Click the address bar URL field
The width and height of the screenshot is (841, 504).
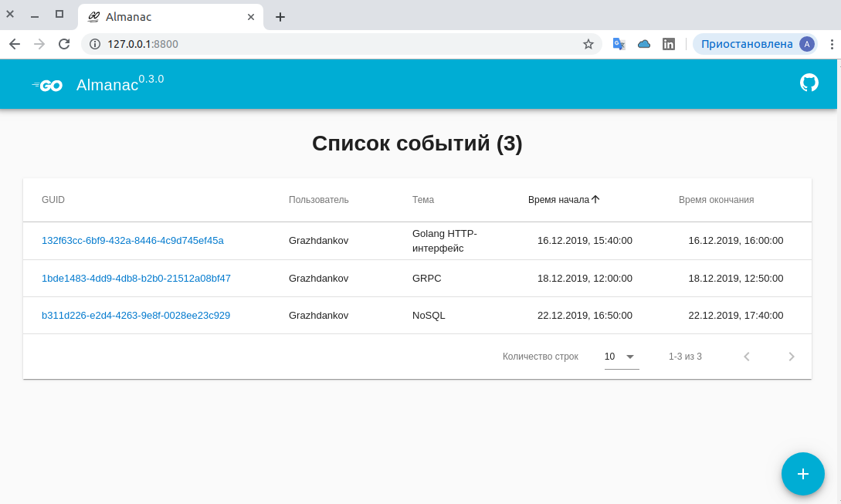340,44
